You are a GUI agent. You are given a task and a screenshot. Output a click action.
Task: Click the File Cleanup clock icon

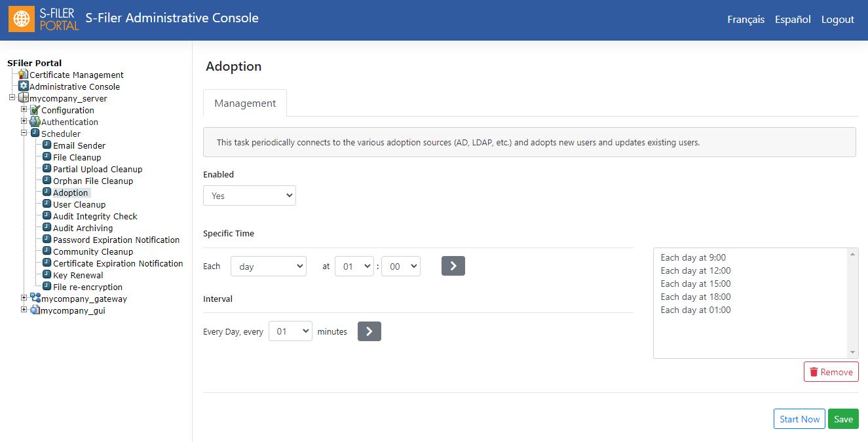47,157
